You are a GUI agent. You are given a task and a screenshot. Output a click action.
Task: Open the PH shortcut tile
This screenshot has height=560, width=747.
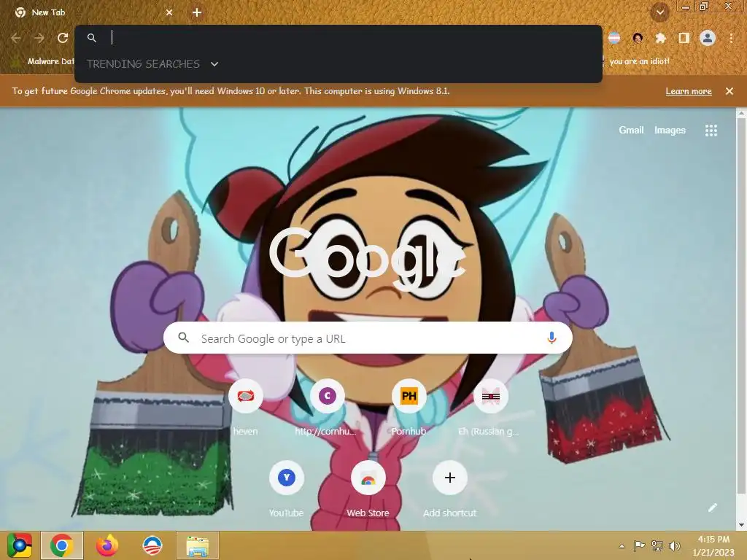coord(409,396)
